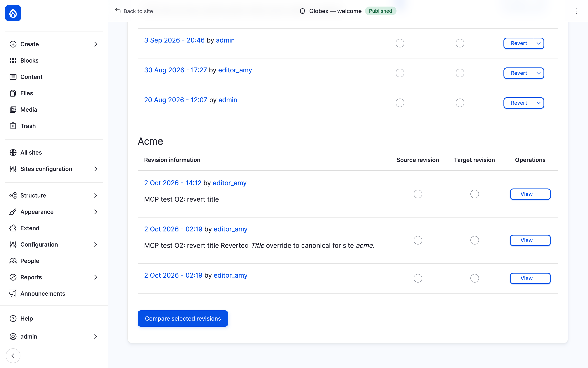Expand the admin user menu chevron
588x368 pixels.
(x=96, y=336)
